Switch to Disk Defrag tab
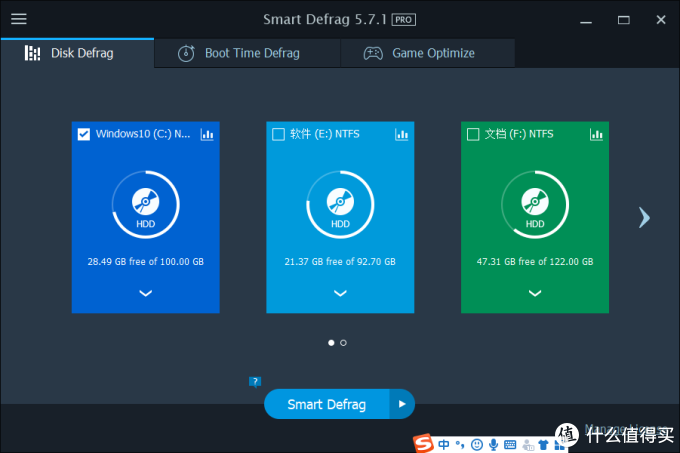The height and width of the screenshot is (453, 680). point(78,53)
